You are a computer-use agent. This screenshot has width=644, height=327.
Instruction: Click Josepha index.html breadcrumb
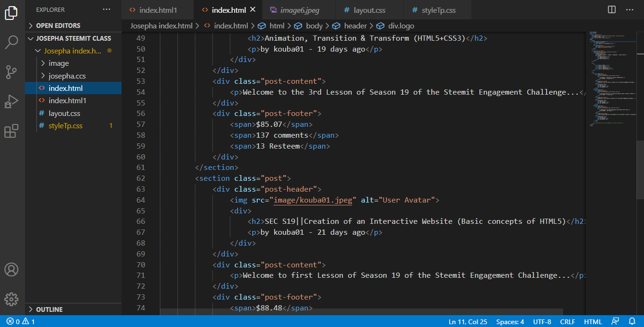(x=161, y=26)
